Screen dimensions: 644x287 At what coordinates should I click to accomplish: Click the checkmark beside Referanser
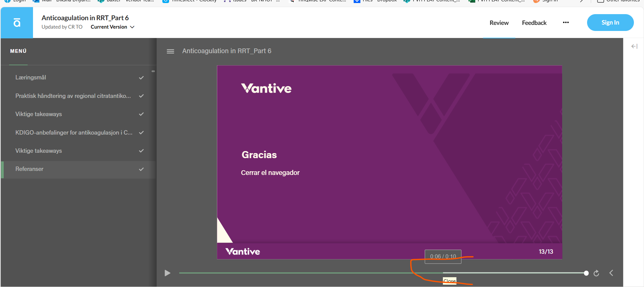pyautogui.click(x=141, y=169)
